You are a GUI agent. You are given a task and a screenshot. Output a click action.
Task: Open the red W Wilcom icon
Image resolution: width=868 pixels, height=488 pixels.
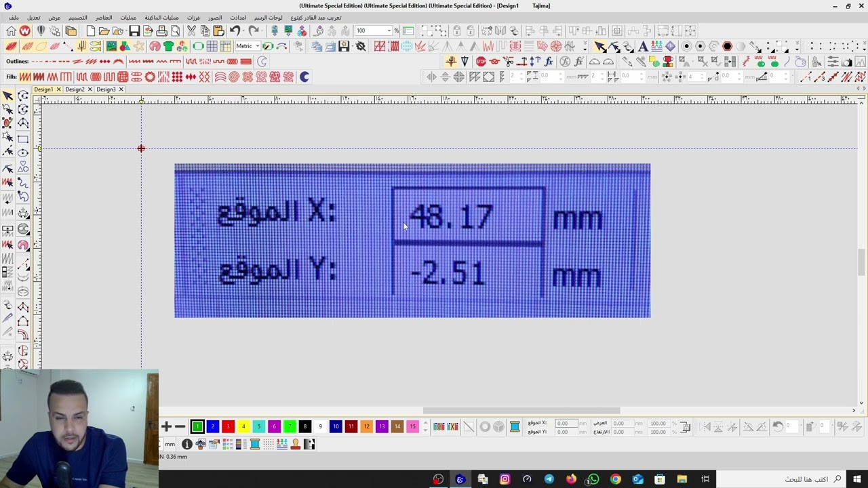click(25, 30)
